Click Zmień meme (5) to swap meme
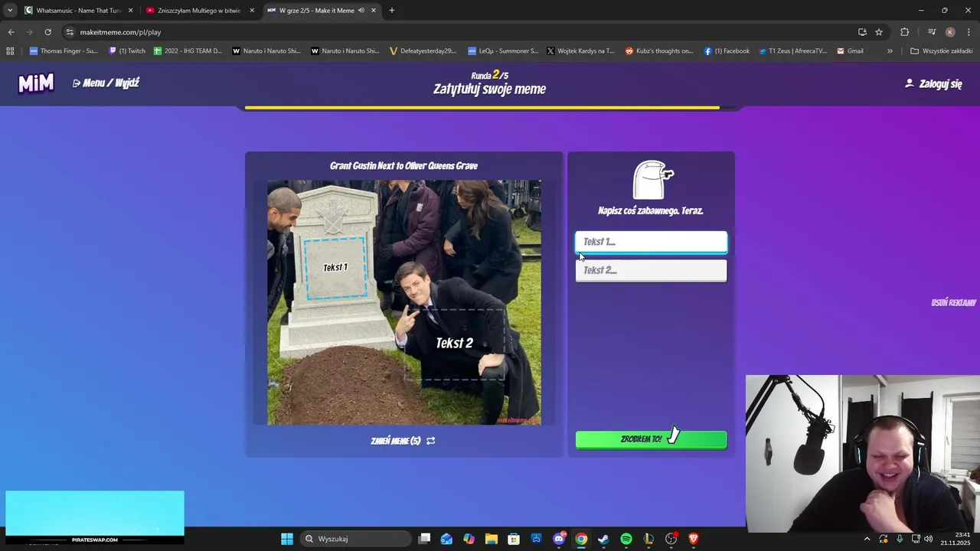This screenshot has width=980, height=551. (x=403, y=441)
